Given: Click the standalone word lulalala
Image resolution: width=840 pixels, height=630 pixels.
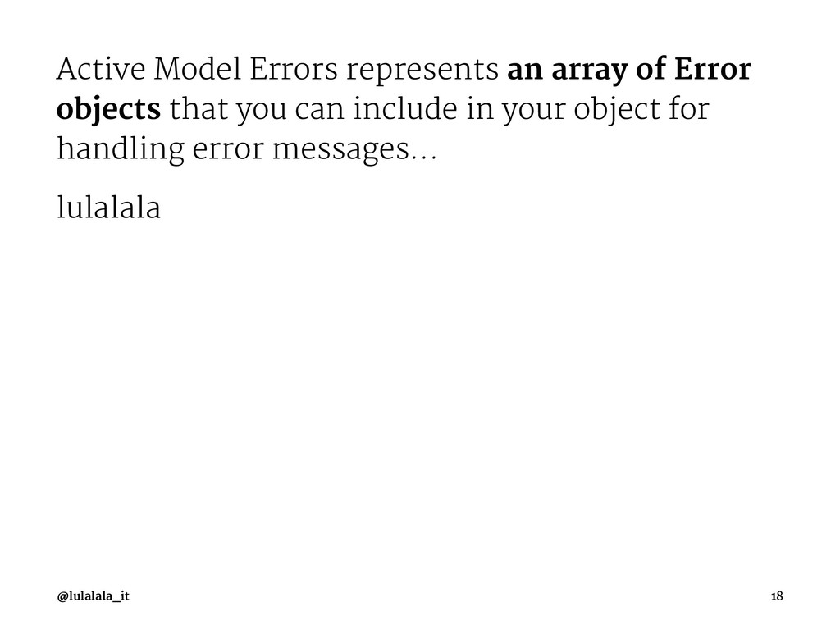Looking at the screenshot, I should coord(109,207).
